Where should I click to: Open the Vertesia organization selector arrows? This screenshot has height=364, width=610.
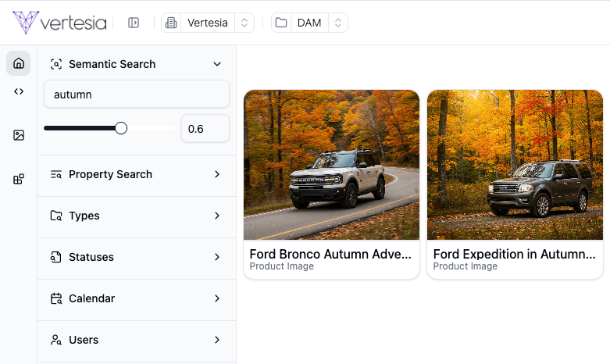(x=244, y=23)
